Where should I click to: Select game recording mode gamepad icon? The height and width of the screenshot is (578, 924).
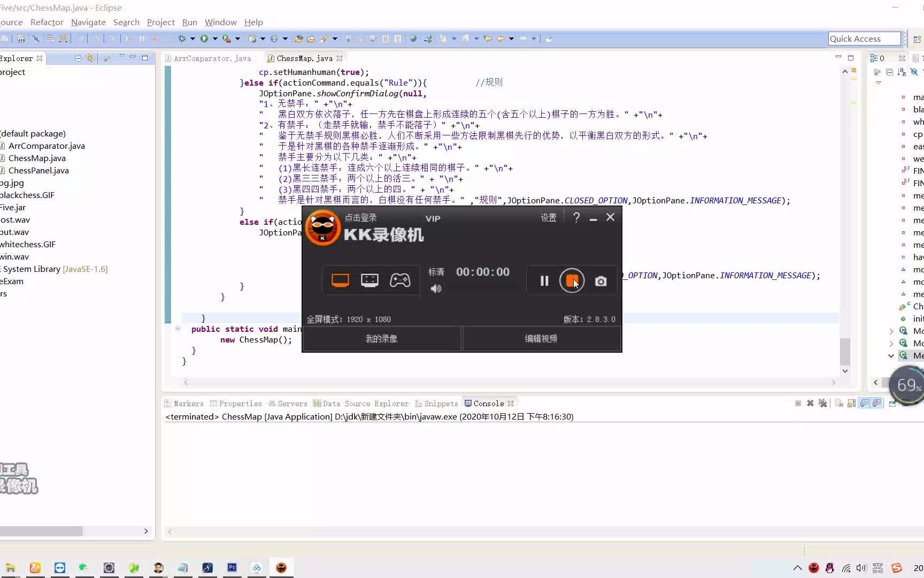(x=400, y=280)
